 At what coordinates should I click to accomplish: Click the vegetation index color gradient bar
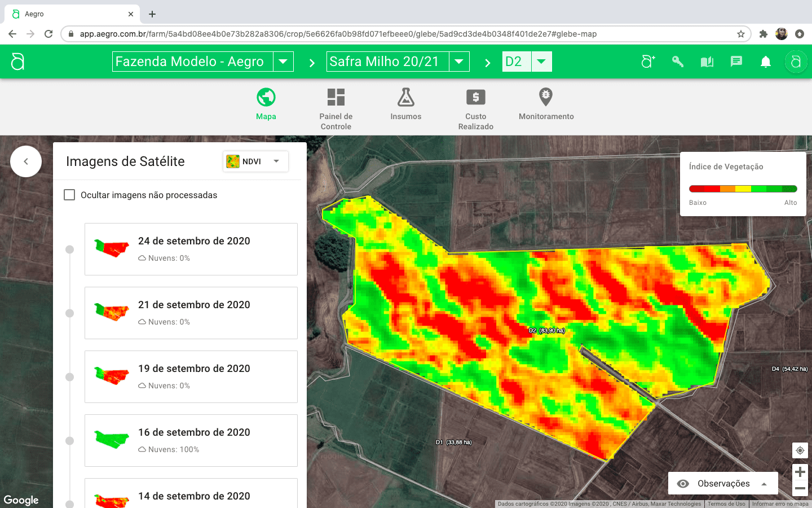click(x=743, y=189)
